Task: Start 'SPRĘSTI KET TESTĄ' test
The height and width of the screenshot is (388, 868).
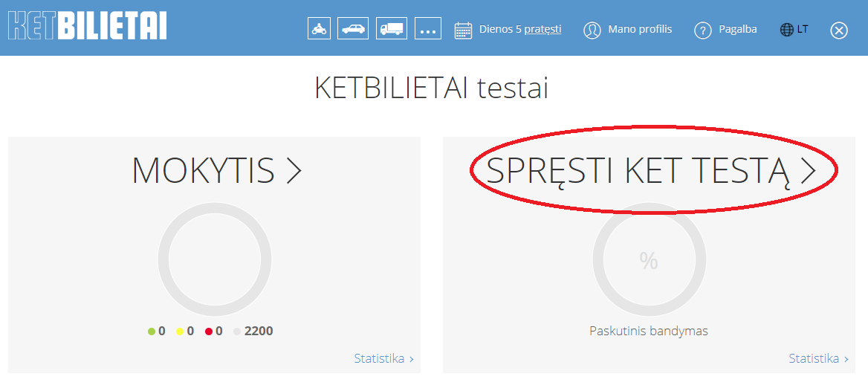Action: pos(651,171)
